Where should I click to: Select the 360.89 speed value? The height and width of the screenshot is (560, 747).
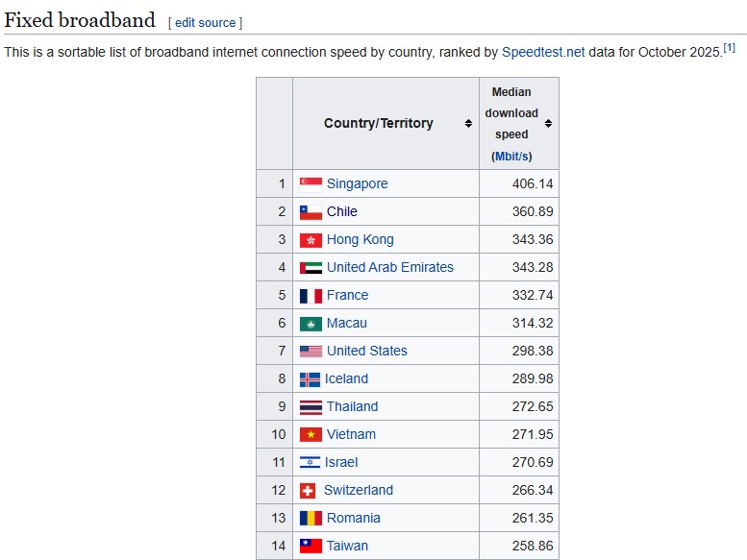(533, 211)
